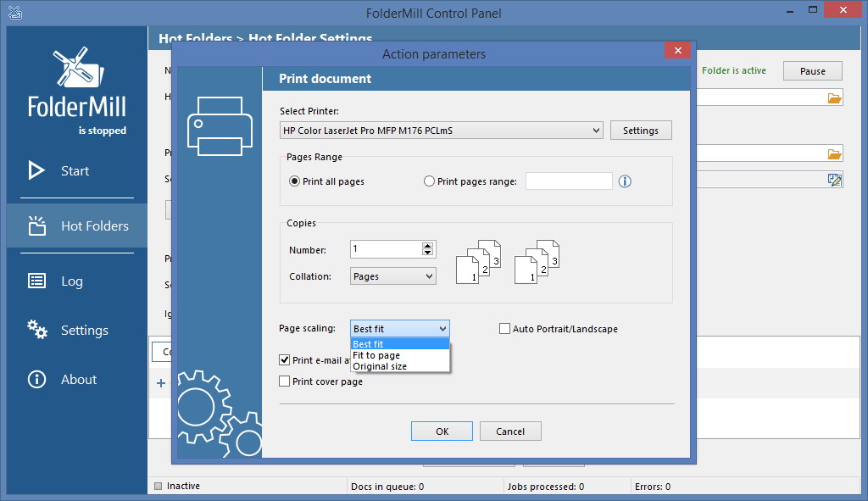Viewport: 868px width, 501px height.
Task: Click info icon next to pages range
Action: click(625, 181)
